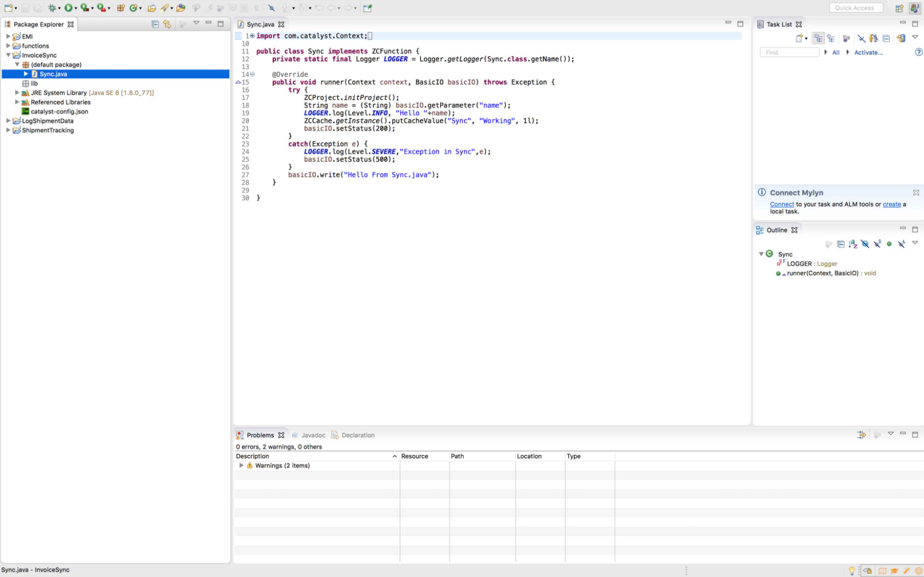Click the External Tools run icon
The width and height of the screenshot is (924, 577).
(x=101, y=8)
